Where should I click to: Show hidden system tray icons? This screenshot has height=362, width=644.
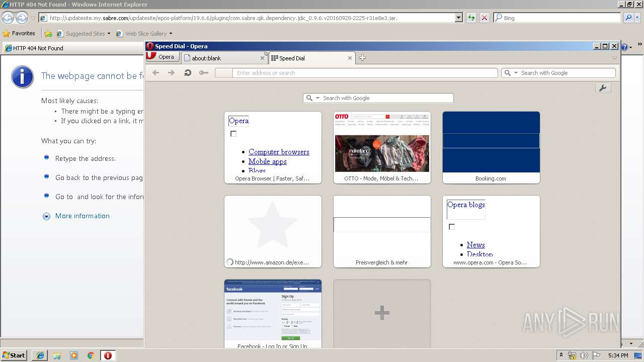point(561,355)
